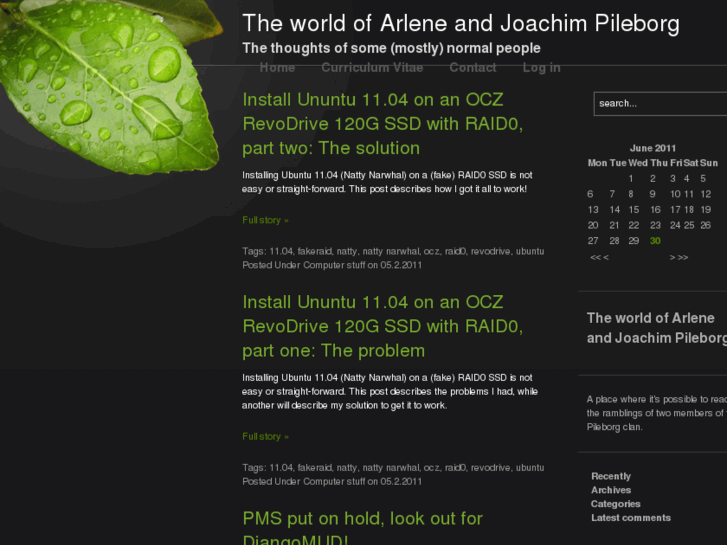
Task: Open the Recently sidebar link
Action: click(x=611, y=476)
